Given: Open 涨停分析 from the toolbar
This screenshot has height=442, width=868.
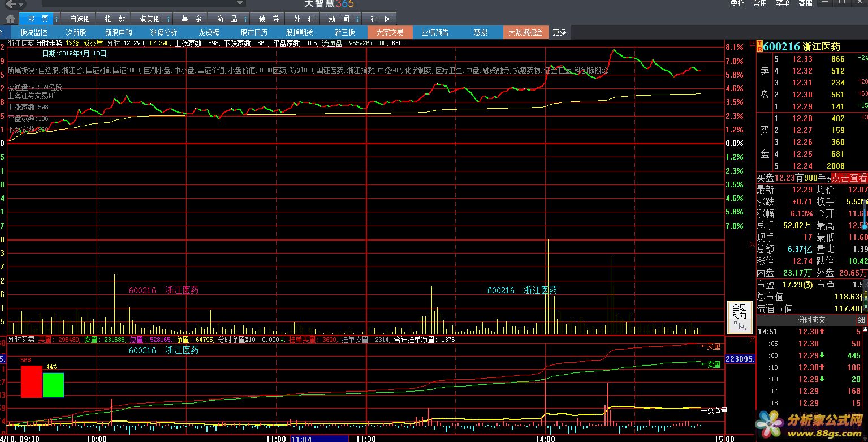Looking at the screenshot, I should 163,32.
